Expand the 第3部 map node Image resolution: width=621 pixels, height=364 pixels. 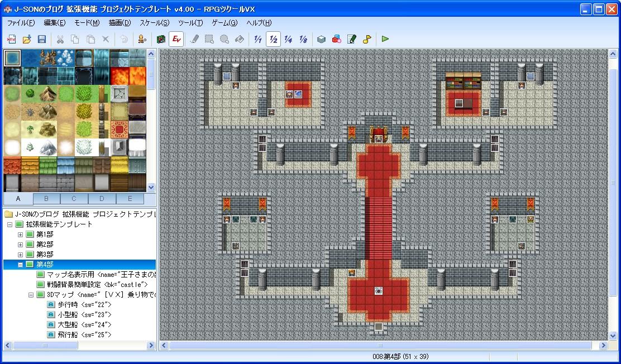click(x=20, y=254)
